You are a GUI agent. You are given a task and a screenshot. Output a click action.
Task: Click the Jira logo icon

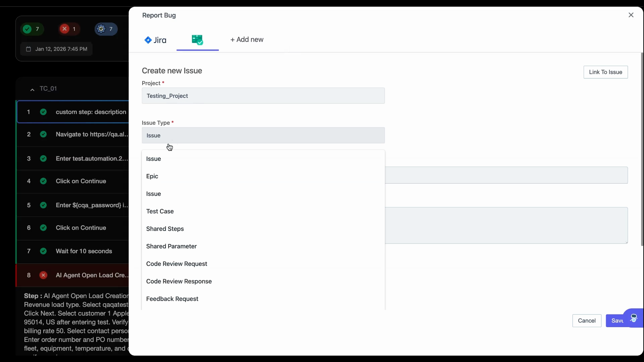(x=148, y=40)
